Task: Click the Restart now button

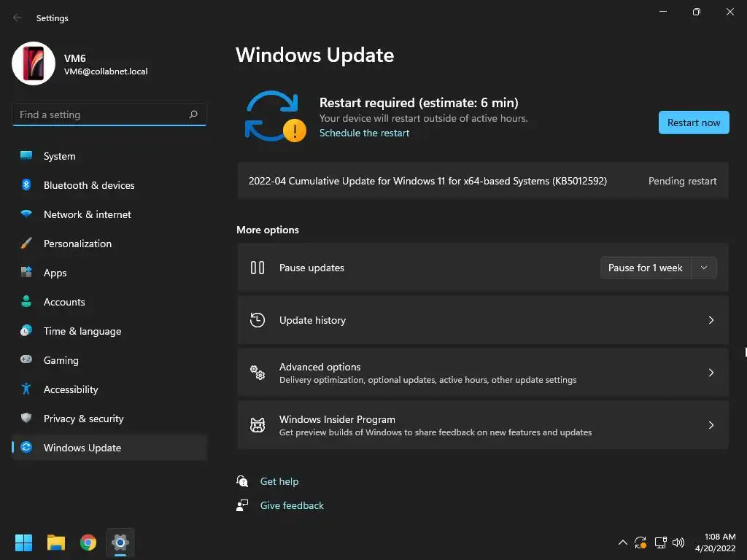Action: coord(694,122)
